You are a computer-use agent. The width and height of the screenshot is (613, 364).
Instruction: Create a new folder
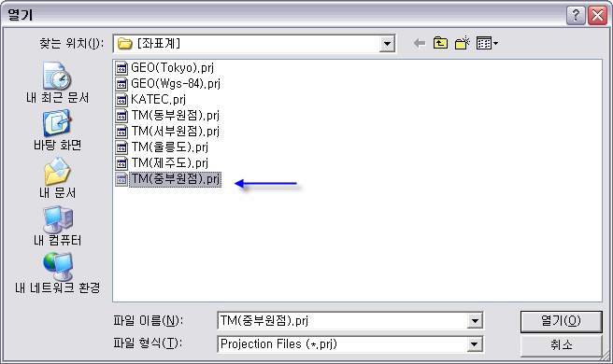click(x=463, y=43)
